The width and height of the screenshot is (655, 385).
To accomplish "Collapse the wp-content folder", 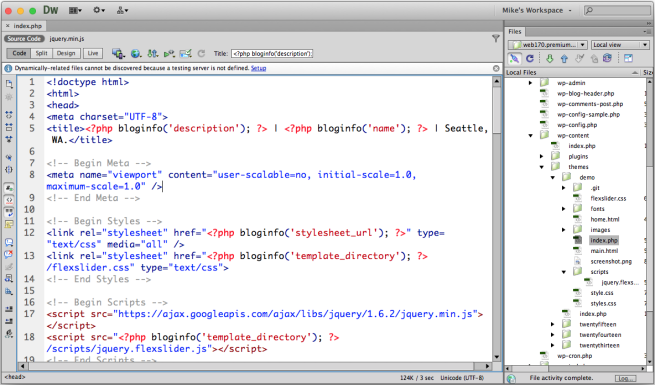I will pos(531,135).
